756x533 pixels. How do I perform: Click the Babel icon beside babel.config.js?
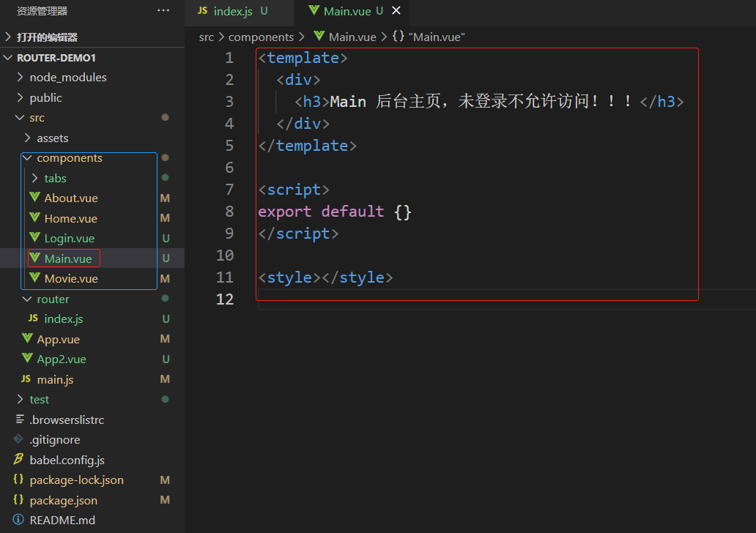18,460
